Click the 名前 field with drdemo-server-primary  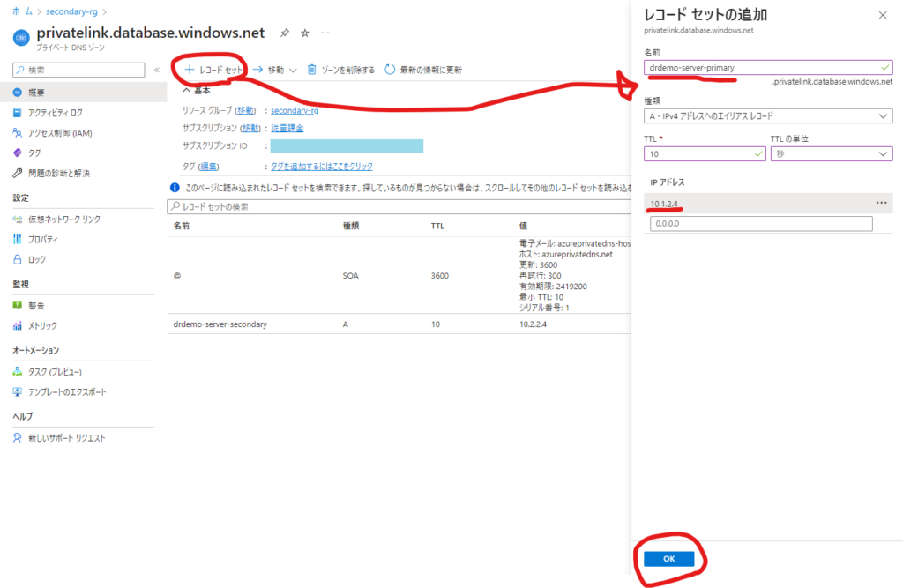(768, 68)
